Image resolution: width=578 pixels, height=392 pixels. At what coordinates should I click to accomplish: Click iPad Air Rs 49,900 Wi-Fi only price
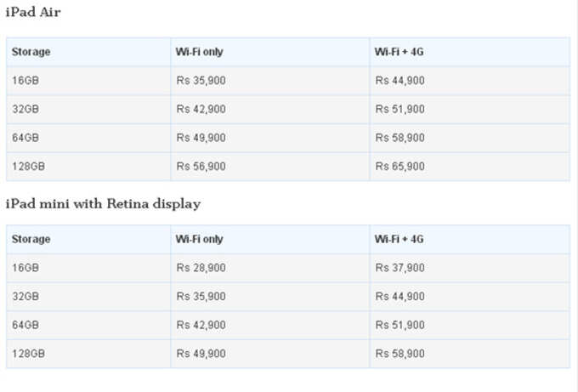point(201,138)
